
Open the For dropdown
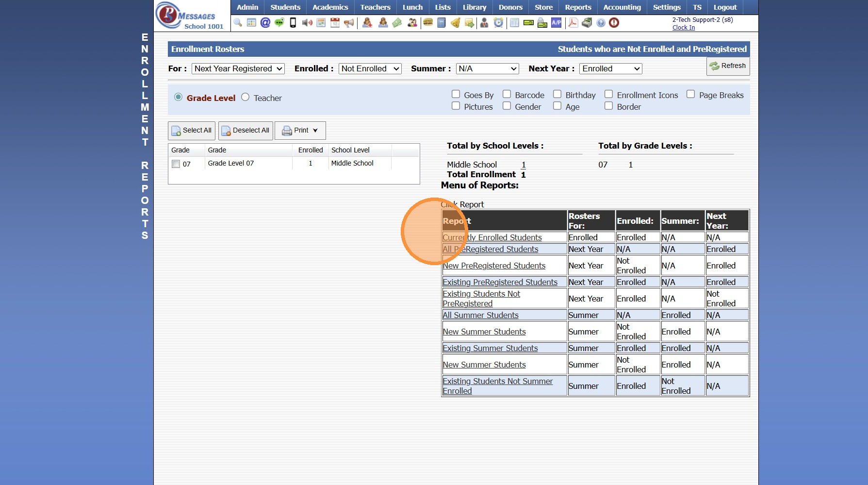[238, 69]
